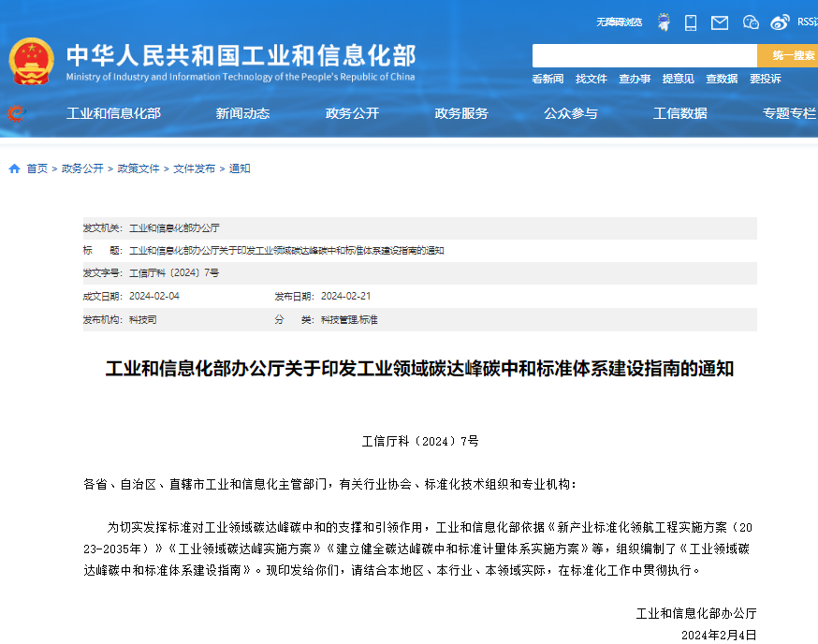Open the 政务服务 navigation menu

461,113
